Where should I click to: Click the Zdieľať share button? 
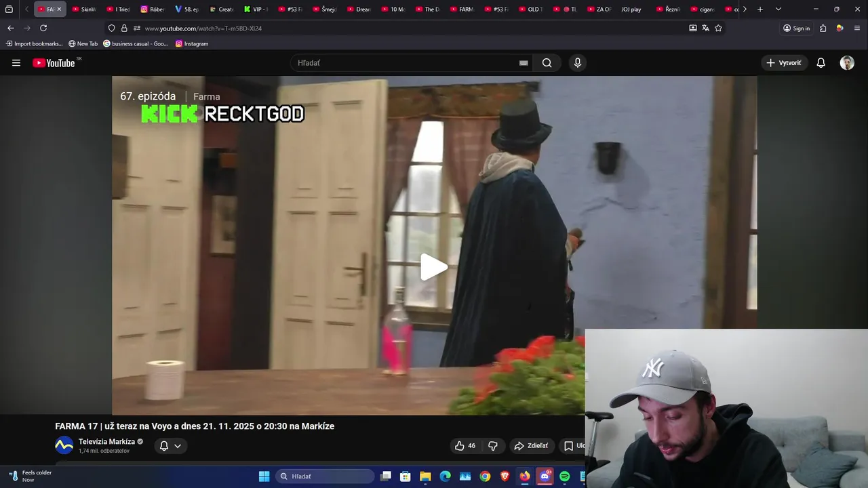coord(531,445)
